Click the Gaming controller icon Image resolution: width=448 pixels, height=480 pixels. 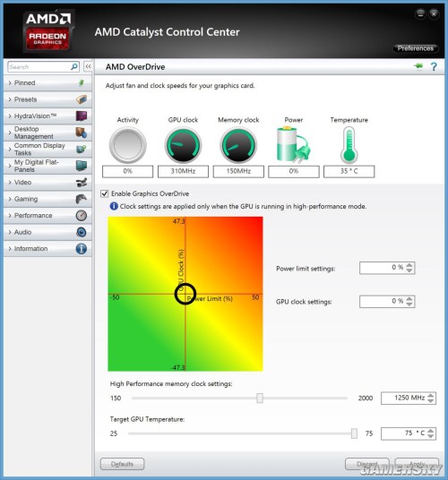pyautogui.click(x=82, y=199)
